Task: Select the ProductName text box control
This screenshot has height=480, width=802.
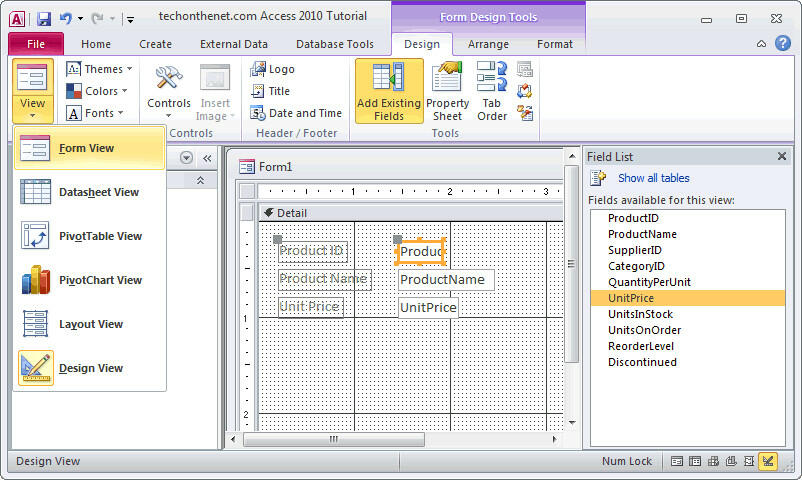Action: [446, 280]
